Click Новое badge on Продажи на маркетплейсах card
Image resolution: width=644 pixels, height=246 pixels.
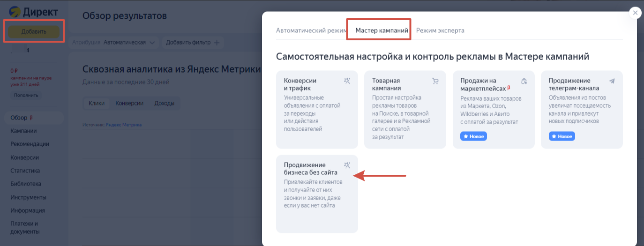coord(473,136)
